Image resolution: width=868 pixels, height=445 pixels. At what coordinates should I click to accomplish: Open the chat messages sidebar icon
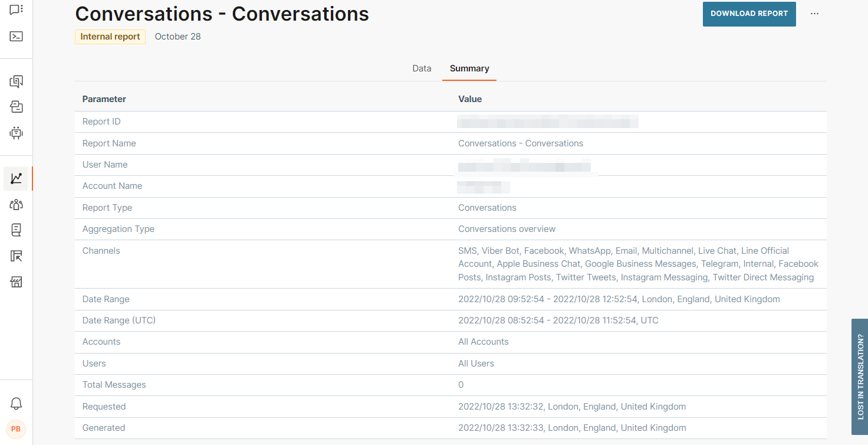pos(17,9)
